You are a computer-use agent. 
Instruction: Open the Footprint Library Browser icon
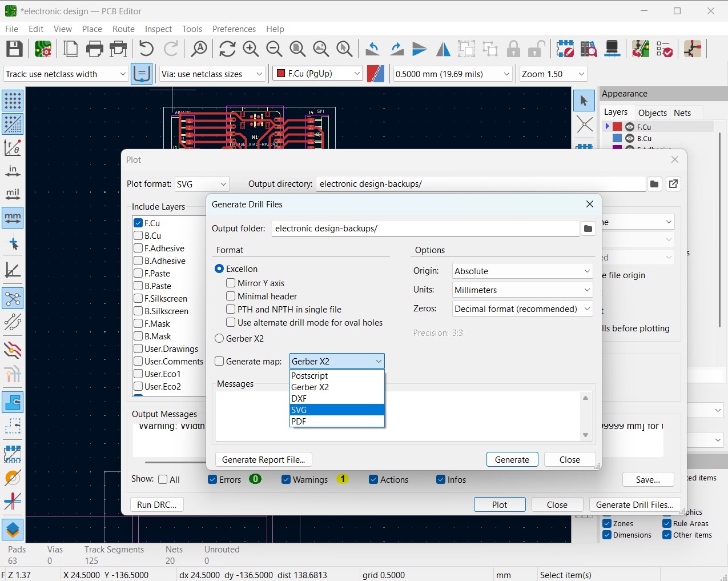589,49
